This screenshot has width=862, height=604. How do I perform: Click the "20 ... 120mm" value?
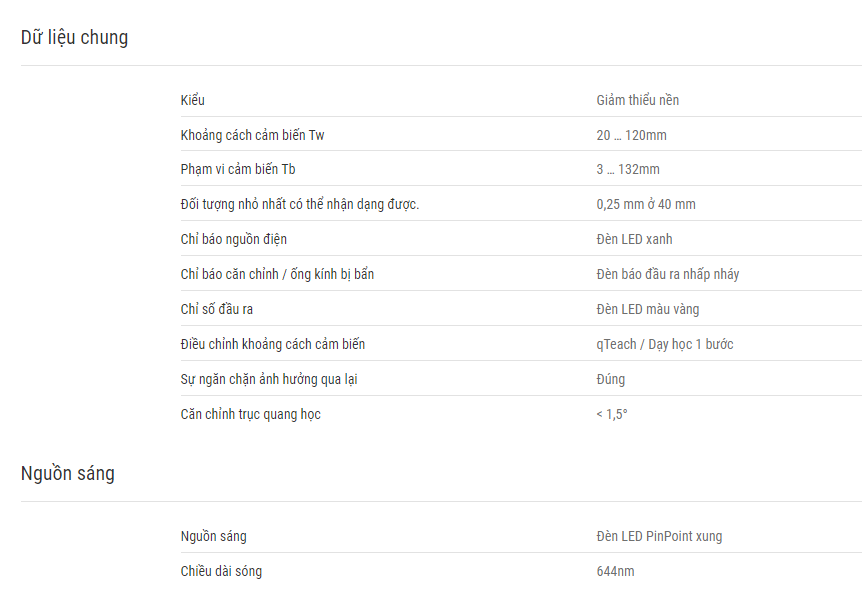[x=631, y=135]
